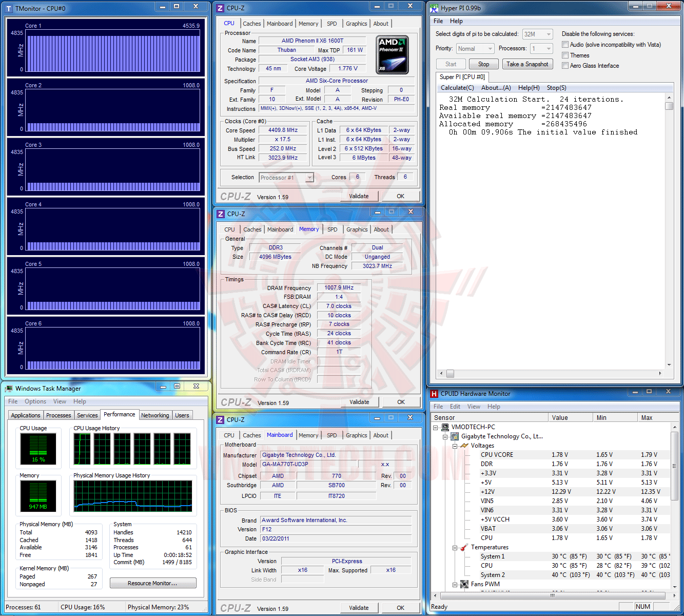Click the Windows Task Manager title icon
Viewport: 684px width, 616px height.
pyautogui.click(x=9, y=389)
